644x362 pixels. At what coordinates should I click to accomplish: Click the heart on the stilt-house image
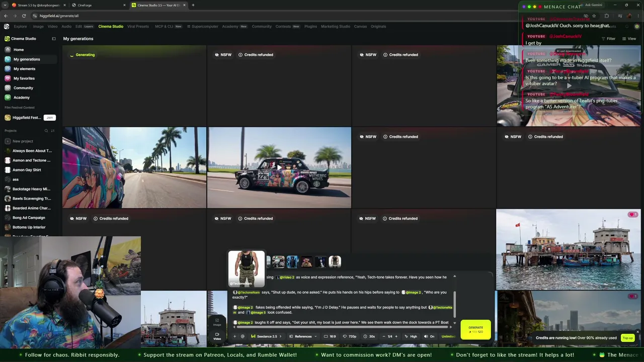coord(632,215)
